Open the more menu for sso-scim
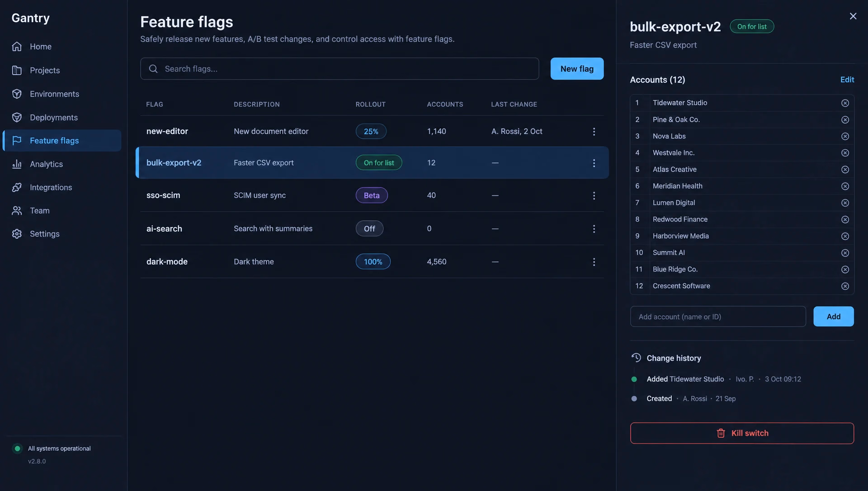Image resolution: width=868 pixels, height=491 pixels. pyautogui.click(x=594, y=196)
